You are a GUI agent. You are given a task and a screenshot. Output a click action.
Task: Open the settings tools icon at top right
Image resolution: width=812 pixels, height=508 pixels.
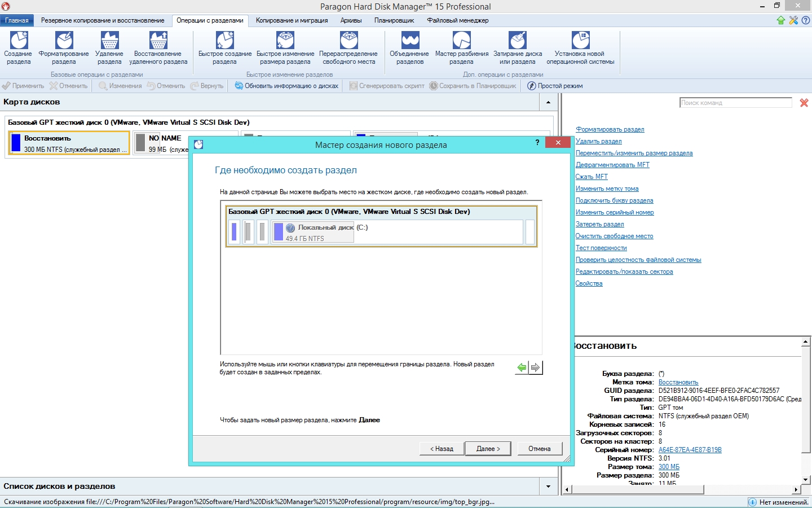(793, 20)
